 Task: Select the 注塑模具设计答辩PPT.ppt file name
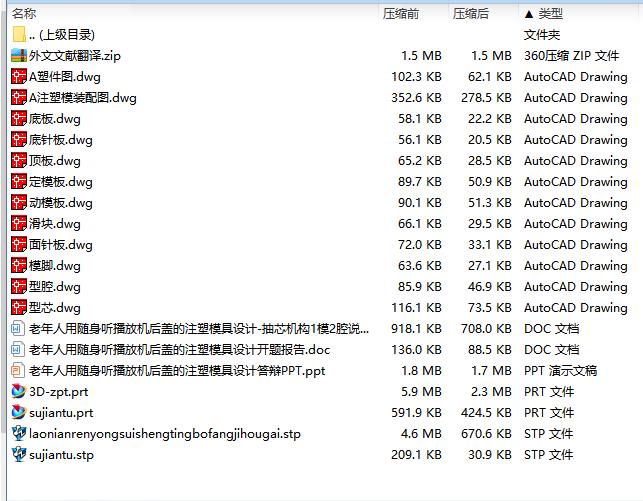(x=177, y=371)
